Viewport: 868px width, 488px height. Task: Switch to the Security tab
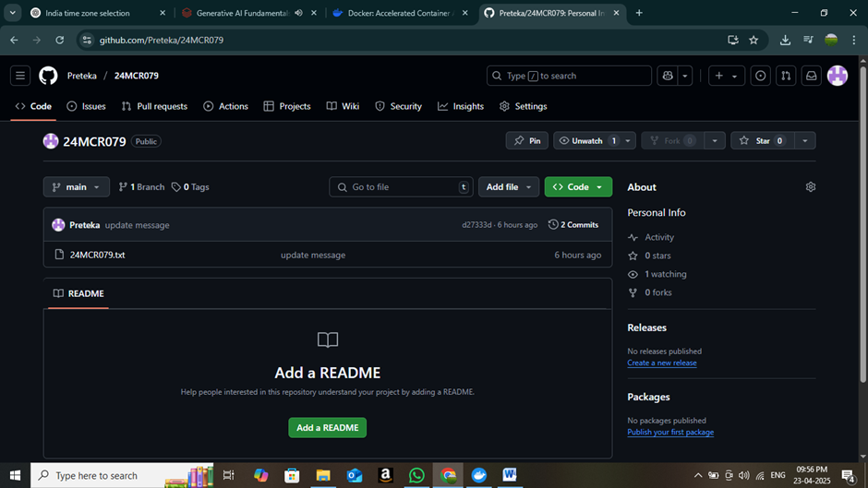pos(399,106)
